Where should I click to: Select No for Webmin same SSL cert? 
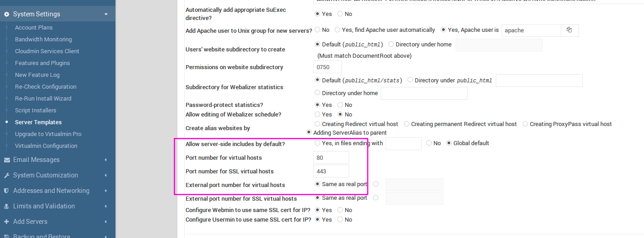340,210
